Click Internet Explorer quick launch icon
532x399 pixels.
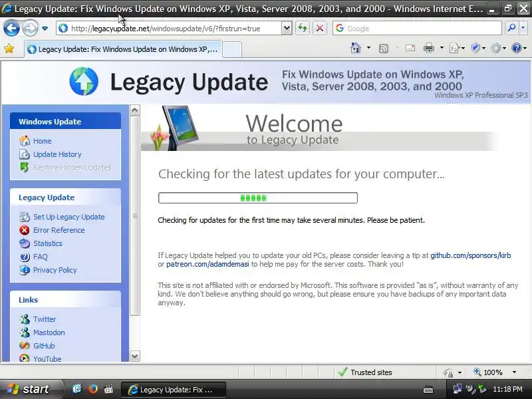(77, 389)
